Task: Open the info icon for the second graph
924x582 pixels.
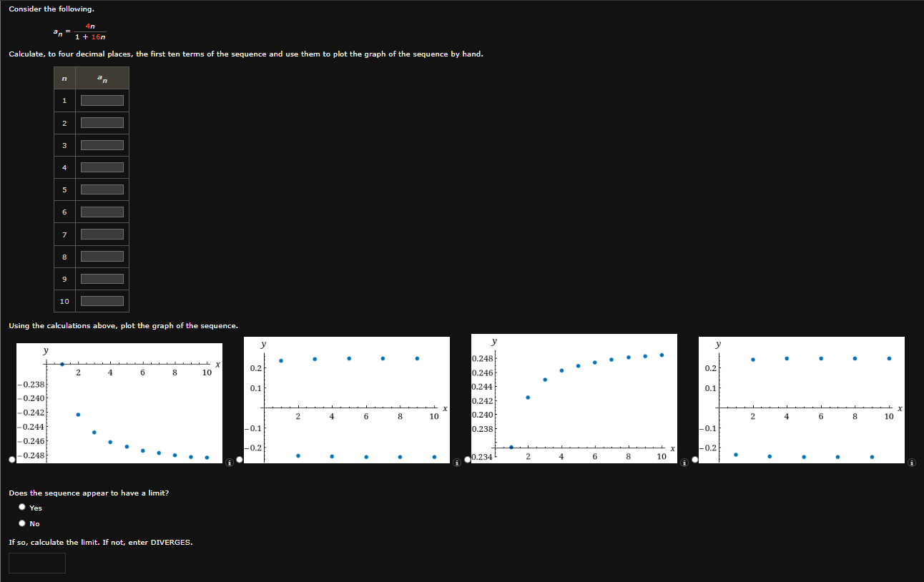Action: [x=456, y=463]
